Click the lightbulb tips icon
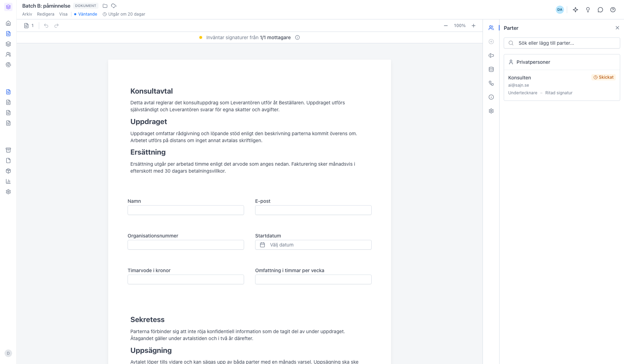Viewport: 624px width, 364px height. [x=588, y=10]
